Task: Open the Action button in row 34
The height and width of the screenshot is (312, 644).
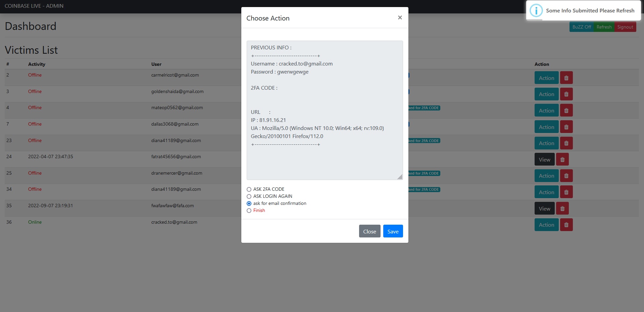Action: [546, 192]
